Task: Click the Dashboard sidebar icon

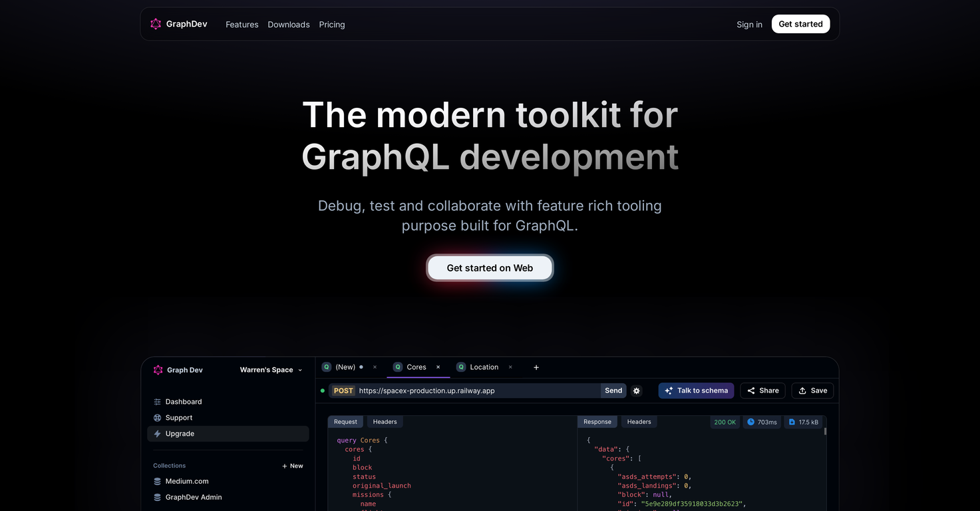Action: 158,402
